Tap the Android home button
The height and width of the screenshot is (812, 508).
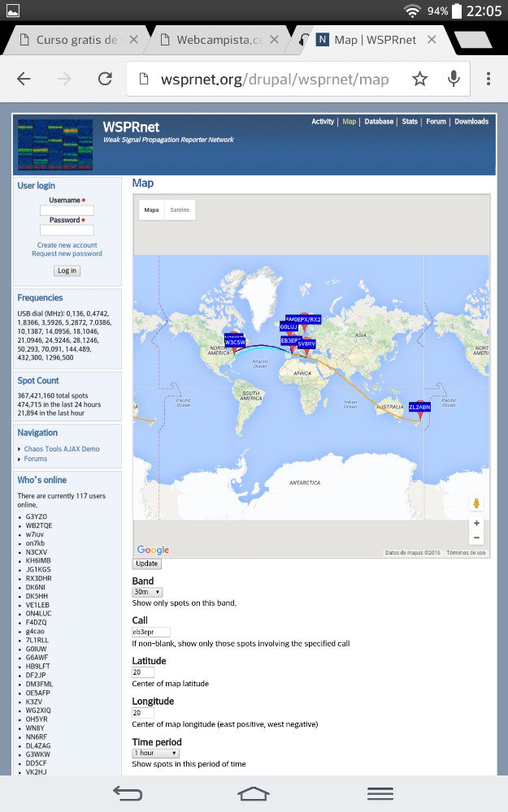click(x=254, y=793)
